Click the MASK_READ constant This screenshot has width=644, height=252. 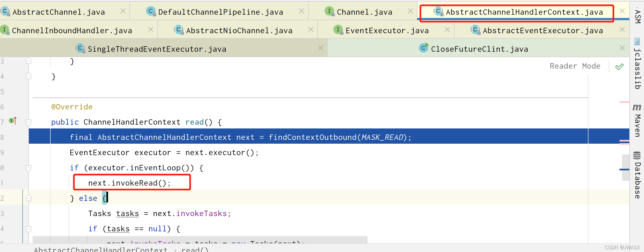tap(382, 137)
